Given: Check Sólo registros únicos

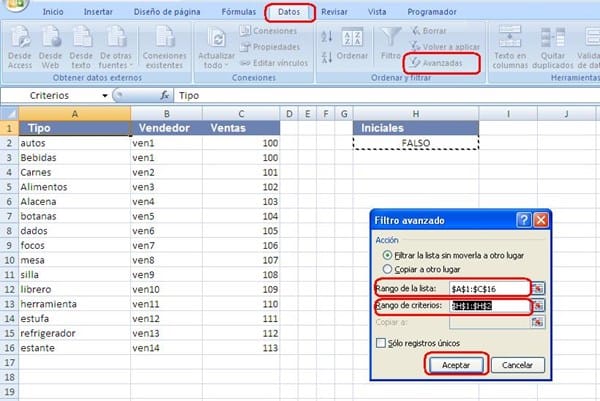Looking at the screenshot, I should click(381, 343).
